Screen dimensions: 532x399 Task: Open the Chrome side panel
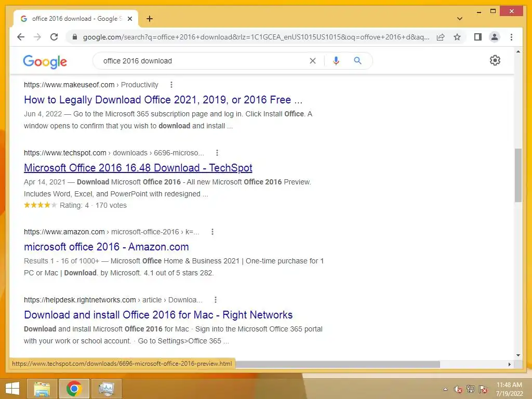point(478,37)
